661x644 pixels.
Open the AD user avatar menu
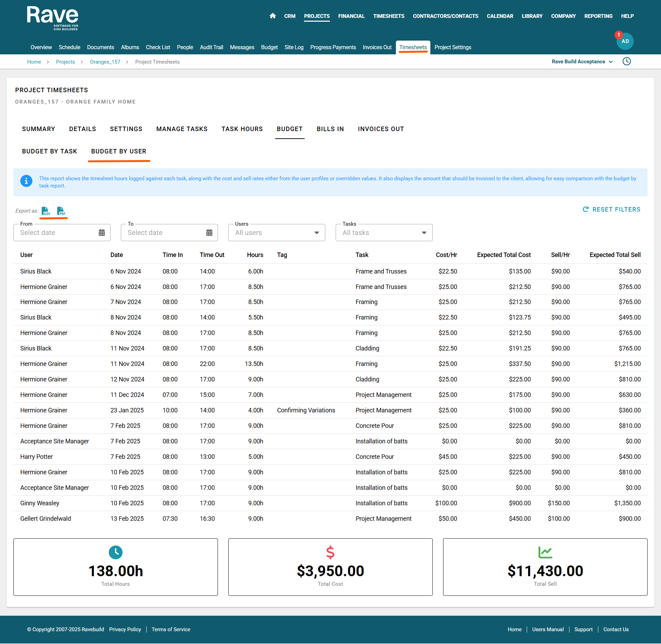(x=625, y=41)
